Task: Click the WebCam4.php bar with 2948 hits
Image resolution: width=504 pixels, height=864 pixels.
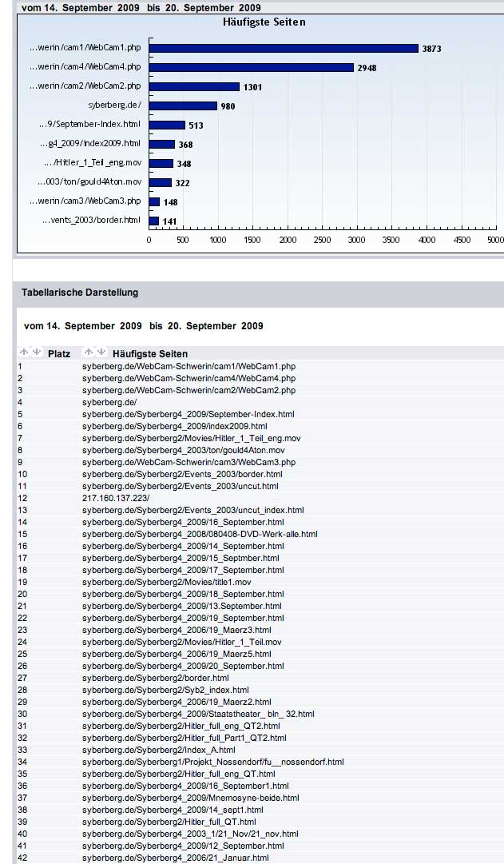Action: click(251, 67)
